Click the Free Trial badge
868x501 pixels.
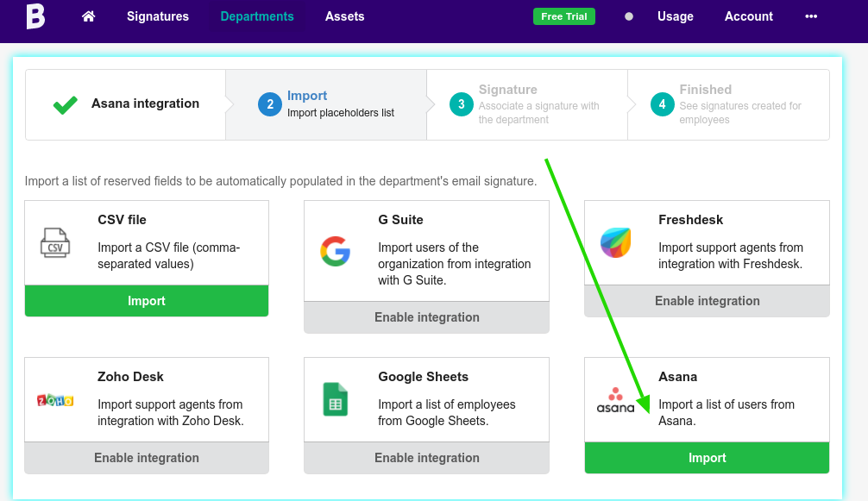[563, 16]
